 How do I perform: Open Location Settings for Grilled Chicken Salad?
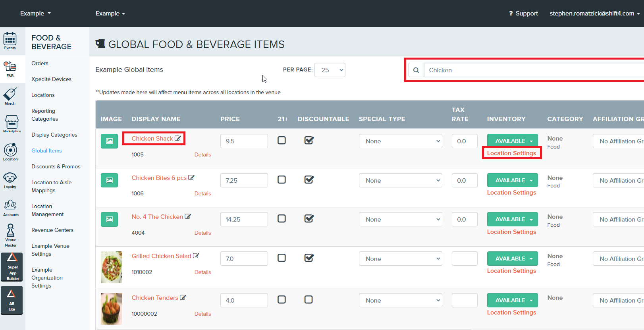[x=511, y=271]
